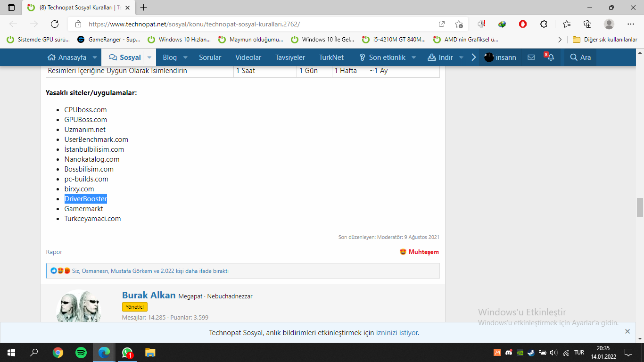Open the red stop-hand ad blocker extension
The width and height of the screenshot is (644, 362).
[x=523, y=24]
